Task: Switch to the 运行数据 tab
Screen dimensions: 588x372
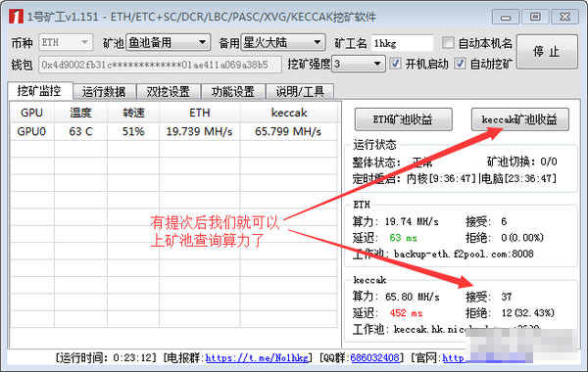Action: click(104, 92)
